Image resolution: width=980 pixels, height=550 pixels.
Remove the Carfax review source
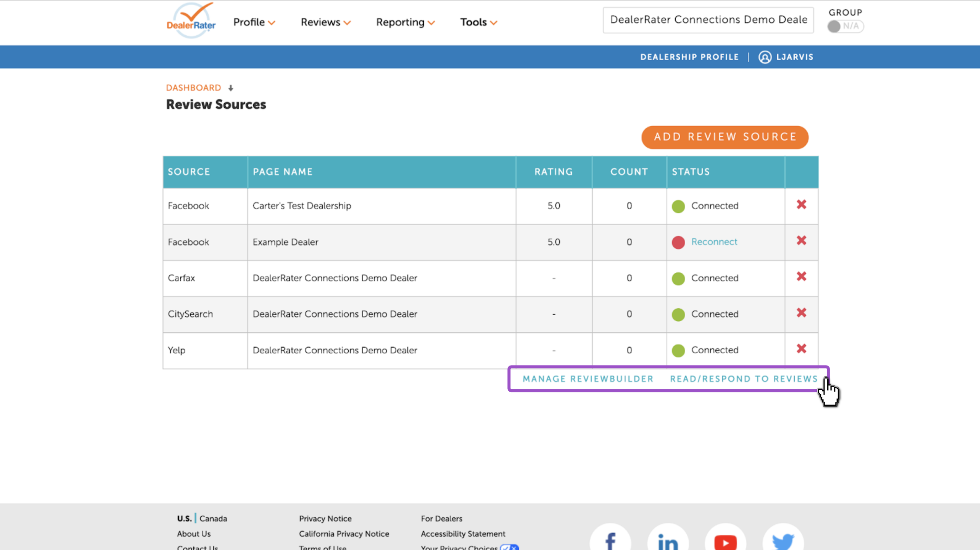802,277
